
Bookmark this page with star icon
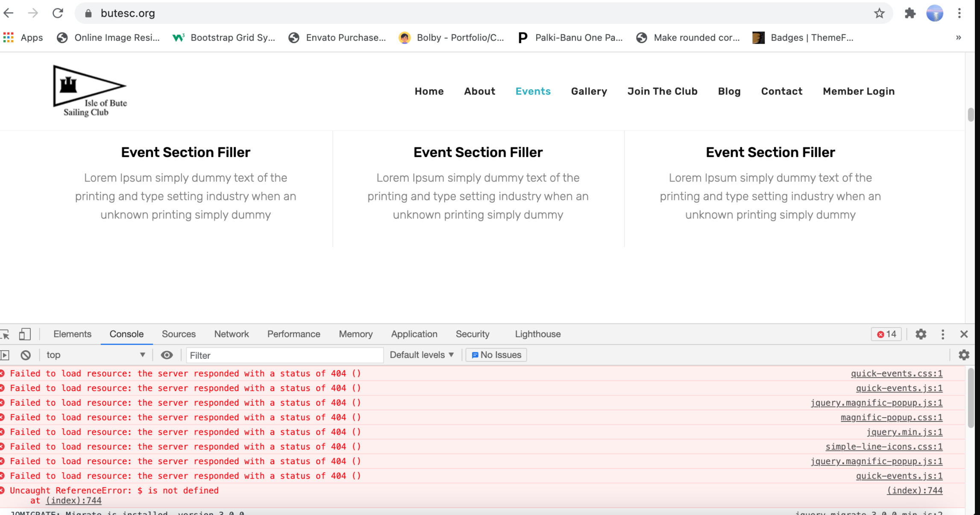(879, 13)
